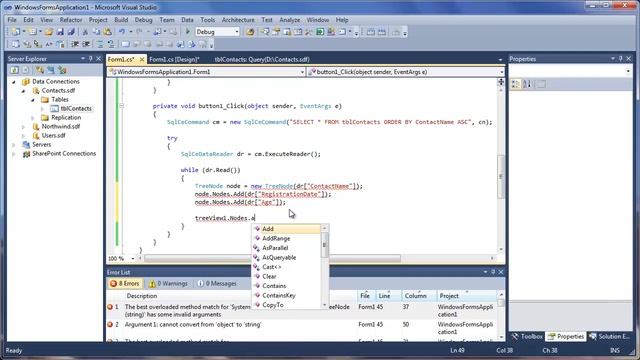Click the IntelliSense list scrollbar thumb
The image size is (640, 360).
(324, 245)
